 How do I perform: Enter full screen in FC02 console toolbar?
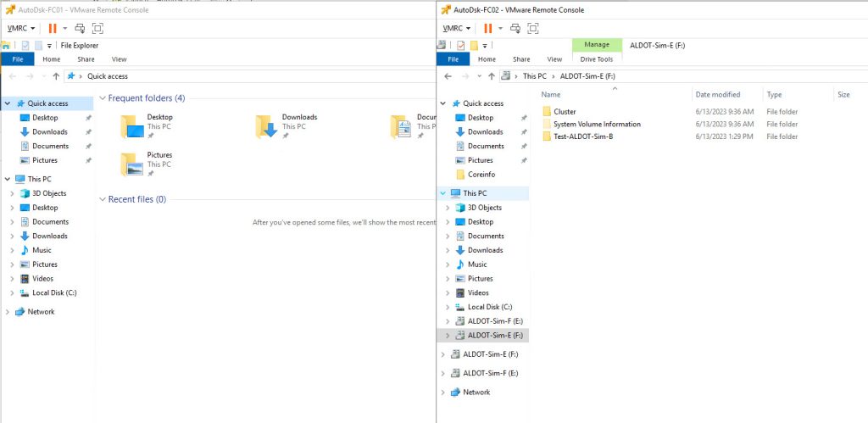533,28
